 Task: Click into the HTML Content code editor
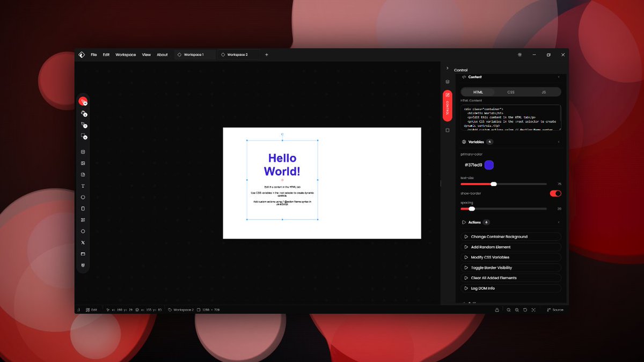510,117
